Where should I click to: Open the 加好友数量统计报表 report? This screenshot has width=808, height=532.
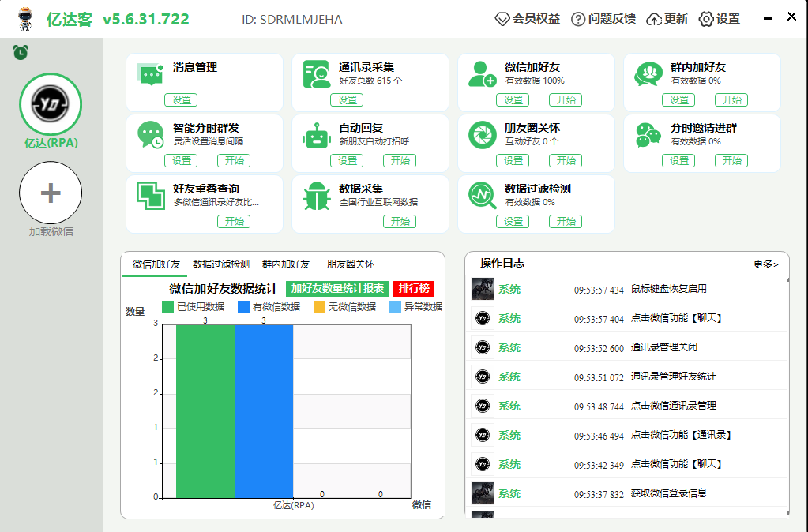click(x=337, y=288)
